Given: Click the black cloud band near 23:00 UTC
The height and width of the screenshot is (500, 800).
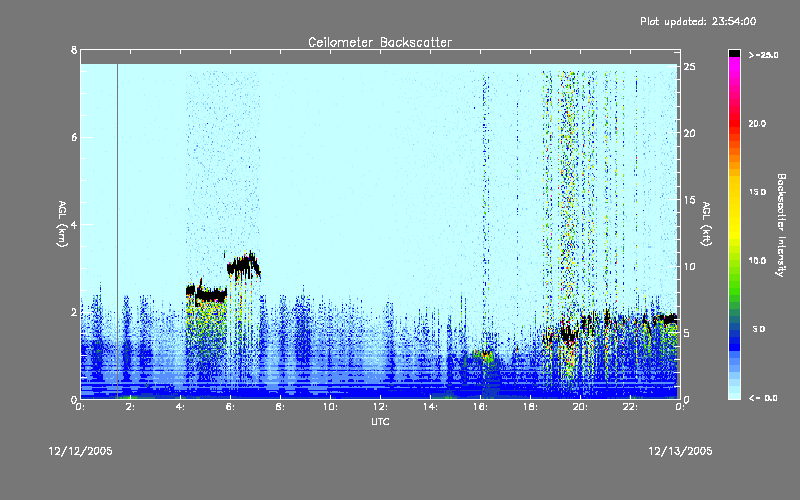Looking at the screenshot, I should (x=666, y=319).
